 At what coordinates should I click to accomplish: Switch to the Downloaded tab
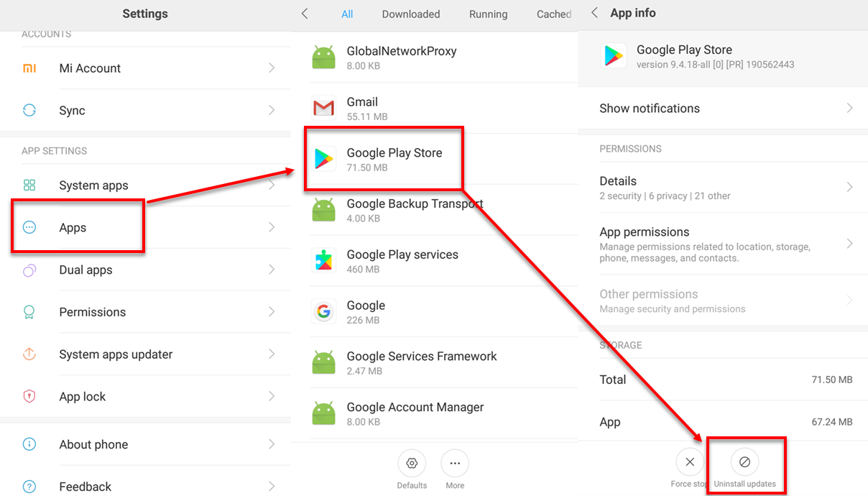click(411, 14)
